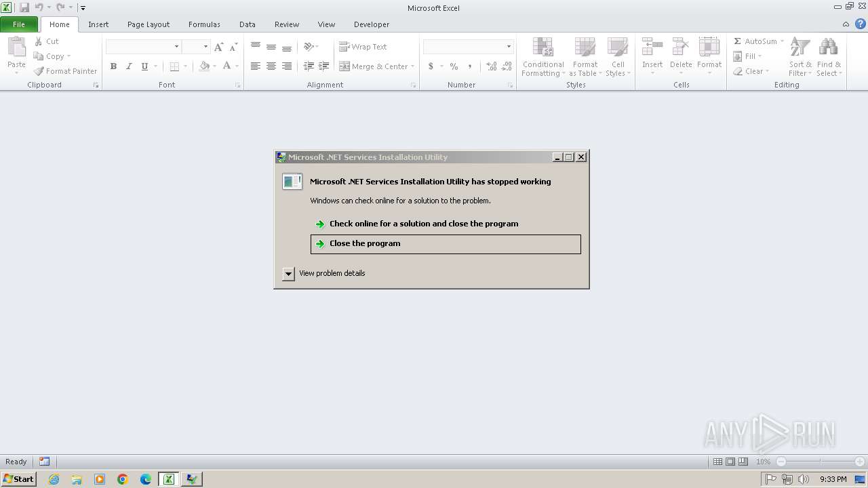Toggle Underline formatting
Viewport: 868px width, 488px height.
tap(144, 66)
